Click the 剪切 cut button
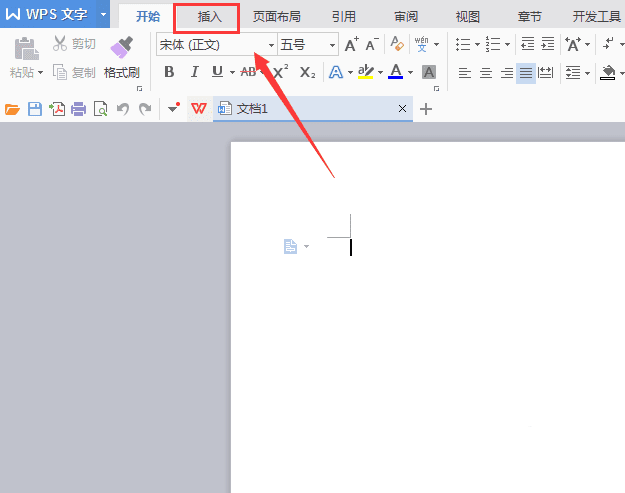The width and height of the screenshot is (625, 493). pos(74,44)
